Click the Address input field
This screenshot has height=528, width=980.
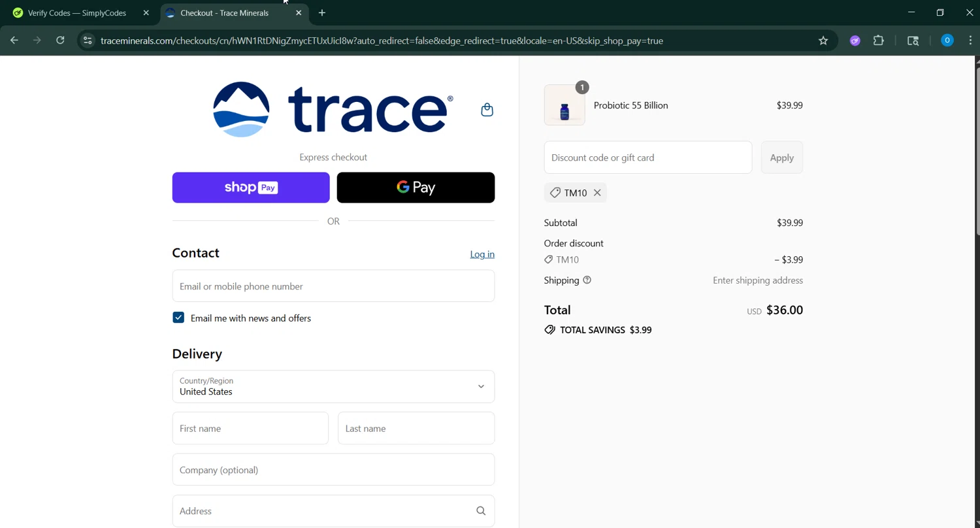[333, 511]
